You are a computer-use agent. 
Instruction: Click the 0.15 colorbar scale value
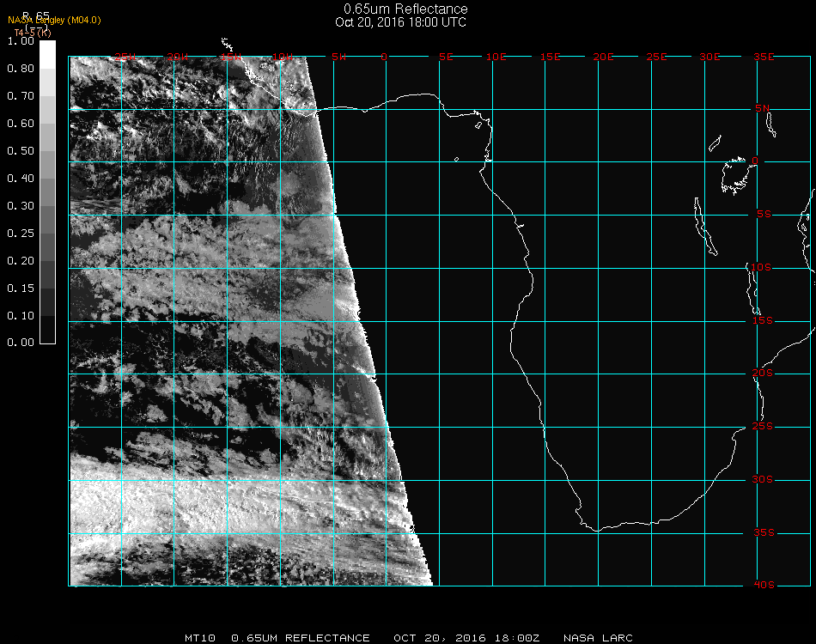click(21, 289)
